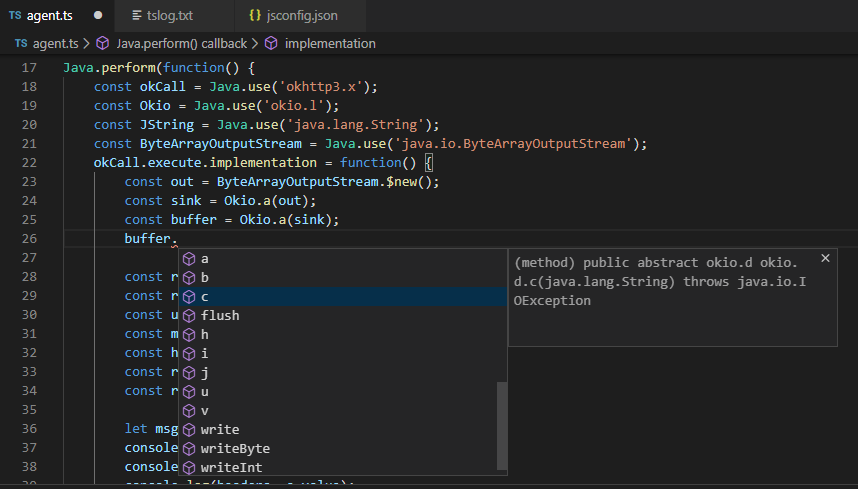The image size is (858, 489).
Task: Choose 'flush' from autocomplete list
Action: click(x=343, y=316)
